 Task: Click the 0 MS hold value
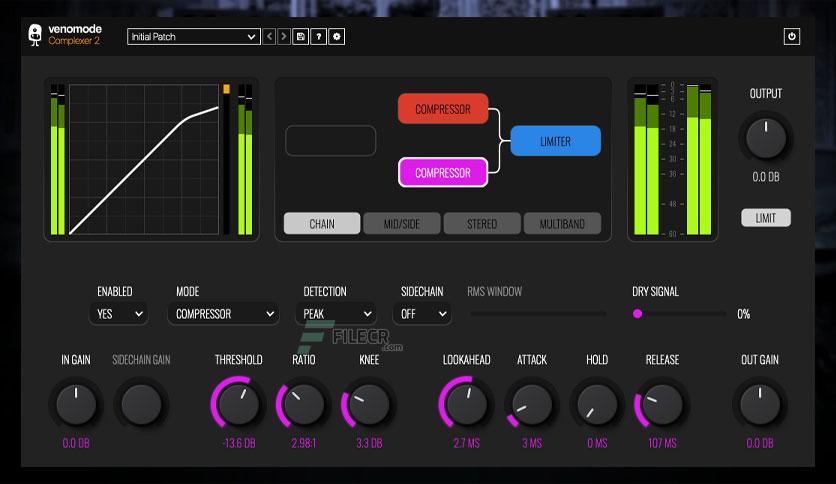[x=597, y=443]
